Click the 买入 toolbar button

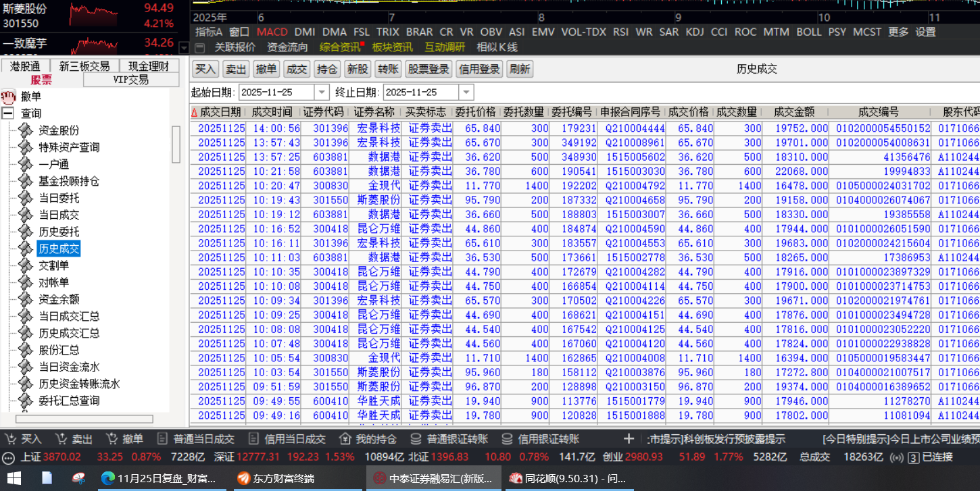tap(205, 69)
